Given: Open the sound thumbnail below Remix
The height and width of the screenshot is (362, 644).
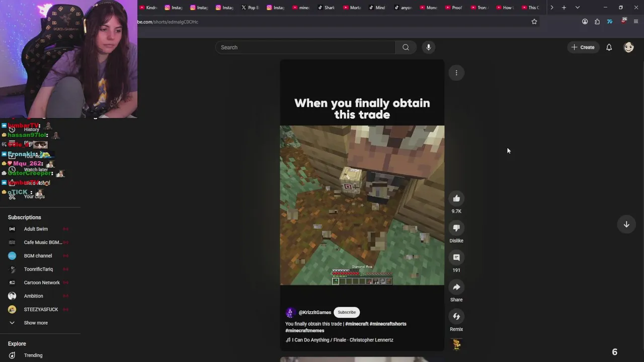Looking at the screenshot, I should (x=456, y=344).
